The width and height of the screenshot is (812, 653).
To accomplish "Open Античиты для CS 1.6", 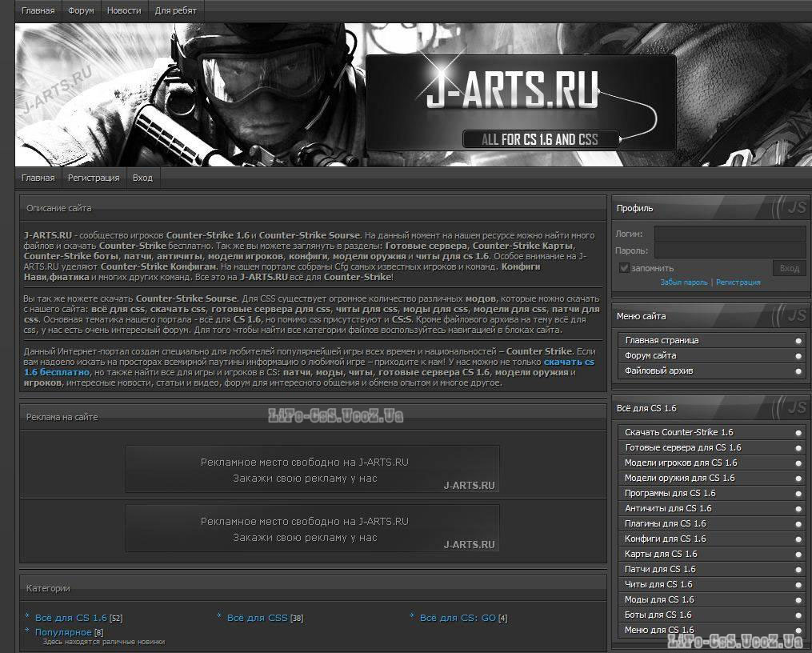I will coord(712,508).
